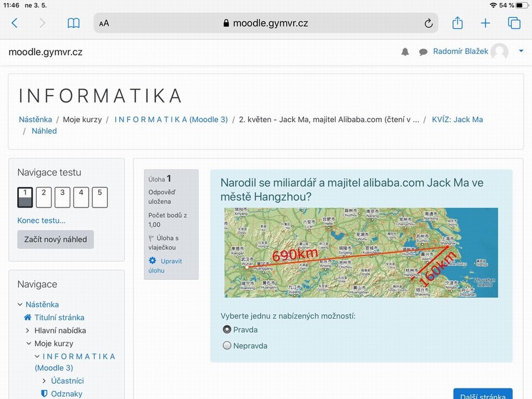The height and width of the screenshot is (399, 532).
Task: Click the Začít nový náhled button
Action: (x=56, y=239)
